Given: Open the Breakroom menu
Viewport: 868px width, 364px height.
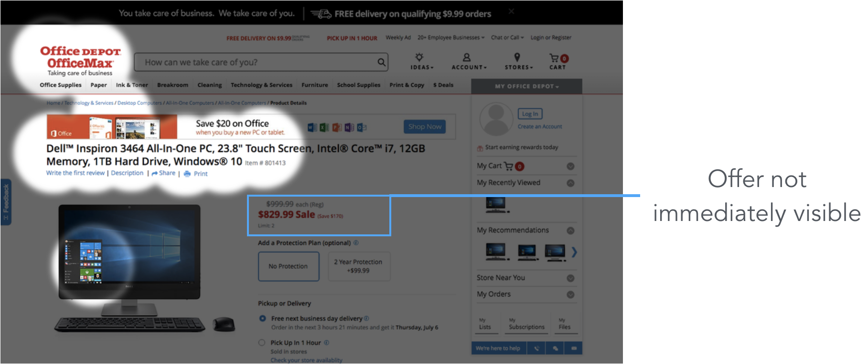Looking at the screenshot, I should point(172,85).
